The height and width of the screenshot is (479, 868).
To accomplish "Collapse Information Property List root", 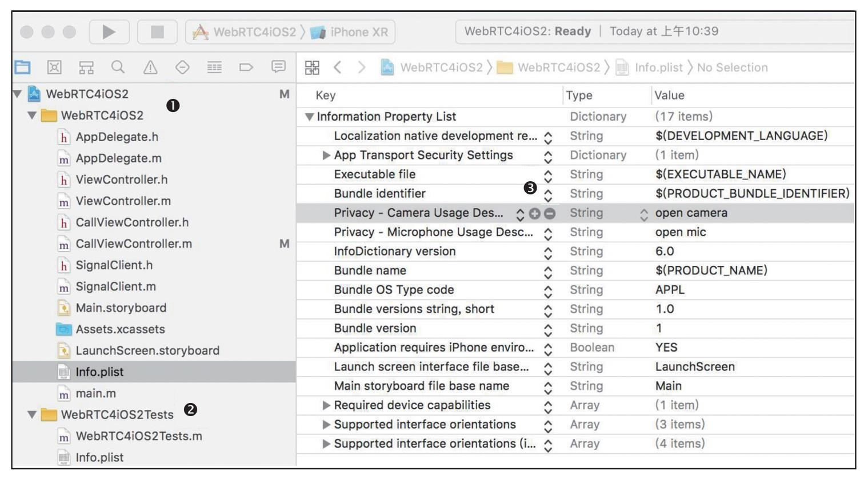I will click(x=309, y=117).
